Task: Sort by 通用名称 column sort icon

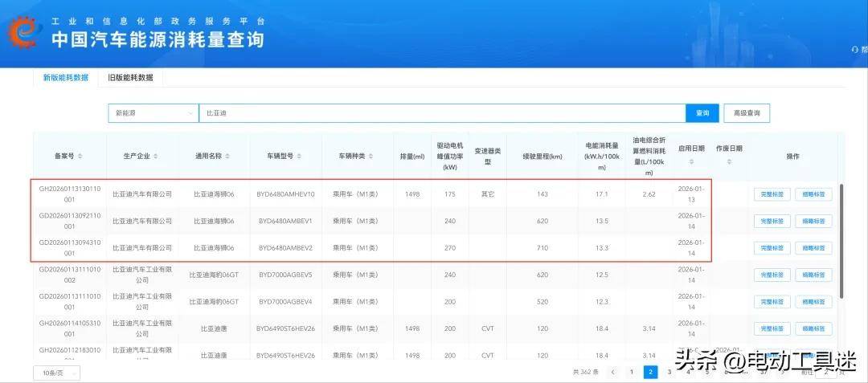Action: coord(227,156)
